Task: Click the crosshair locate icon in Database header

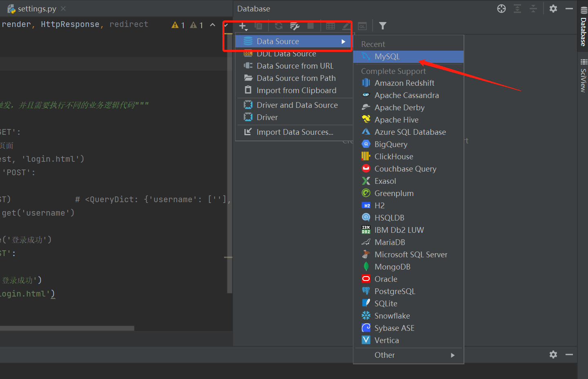Action: tap(501, 9)
